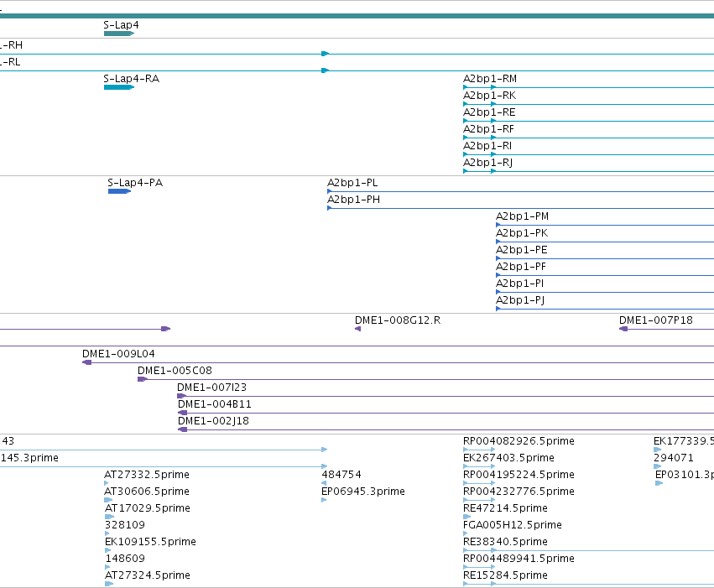Click the EP06945.3prime light-blue arrow marker
This screenshot has width=714, height=588.
click(x=324, y=500)
